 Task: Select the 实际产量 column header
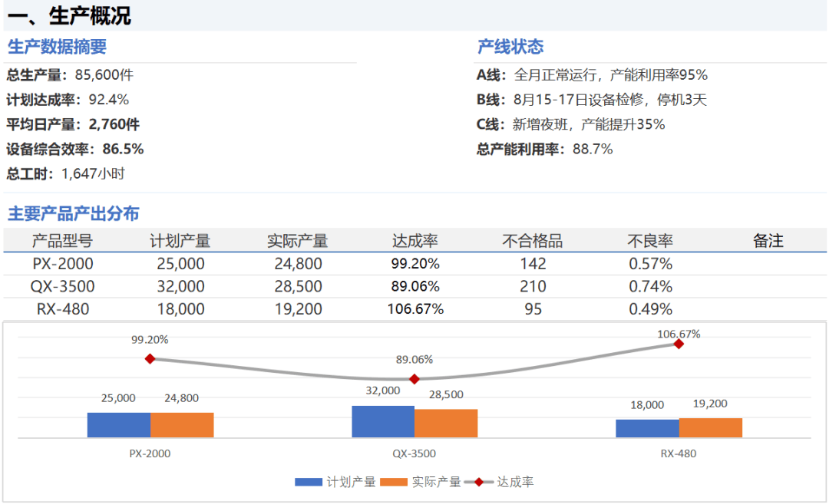point(298,241)
